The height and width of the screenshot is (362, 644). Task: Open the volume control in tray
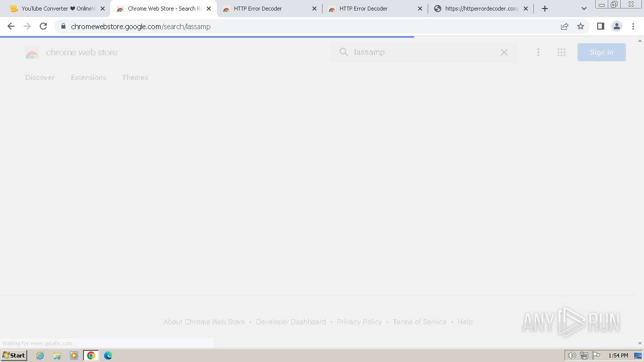coord(572,355)
